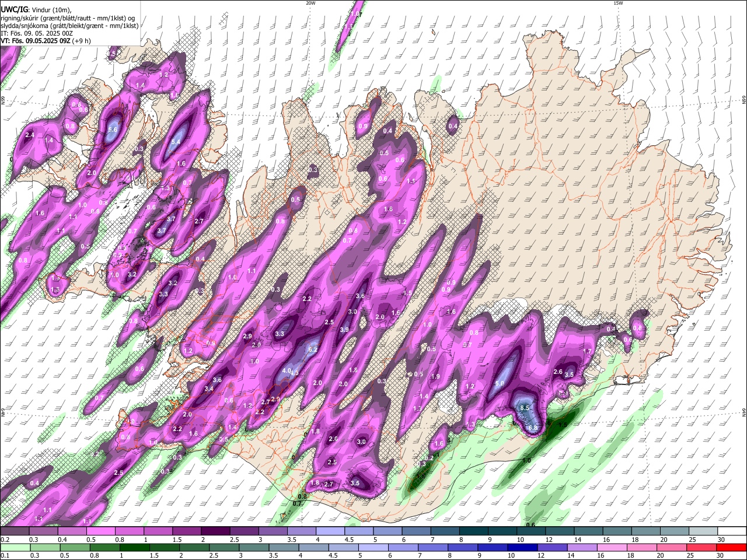
Task: Click the '3.9' precipitation value on the map
Action: 344,330
